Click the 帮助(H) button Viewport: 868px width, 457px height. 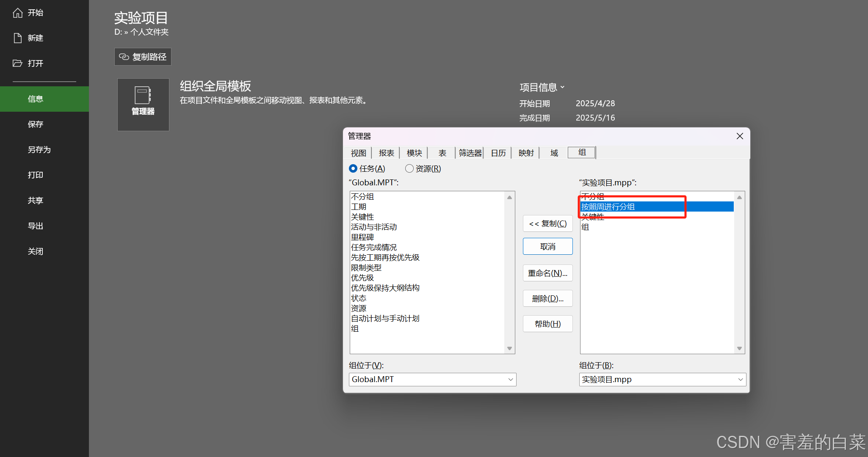coord(547,324)
